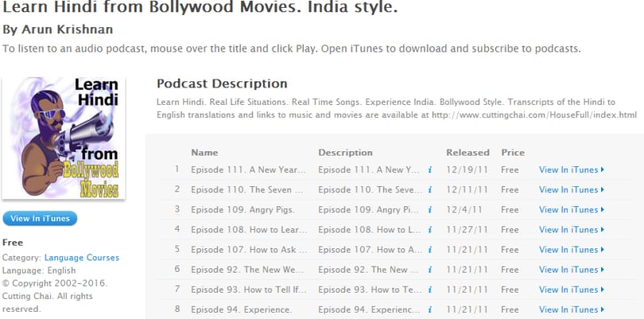Select 'Episode 109. Angry Pigs.' name cell

tap(242, 210)
